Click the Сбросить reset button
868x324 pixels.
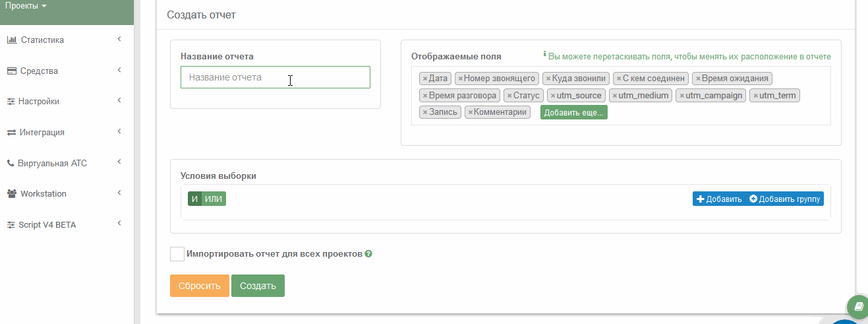click(x=200, y=286)
